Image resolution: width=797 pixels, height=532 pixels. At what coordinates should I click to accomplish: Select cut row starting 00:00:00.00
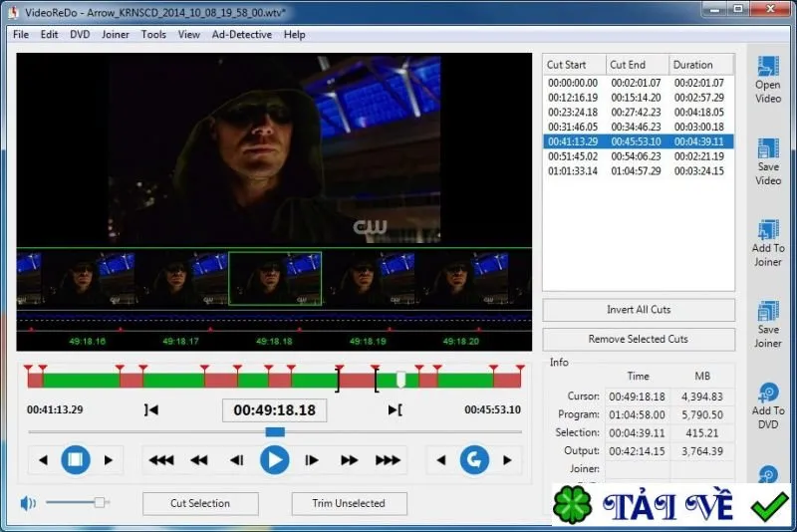point(638,83)
